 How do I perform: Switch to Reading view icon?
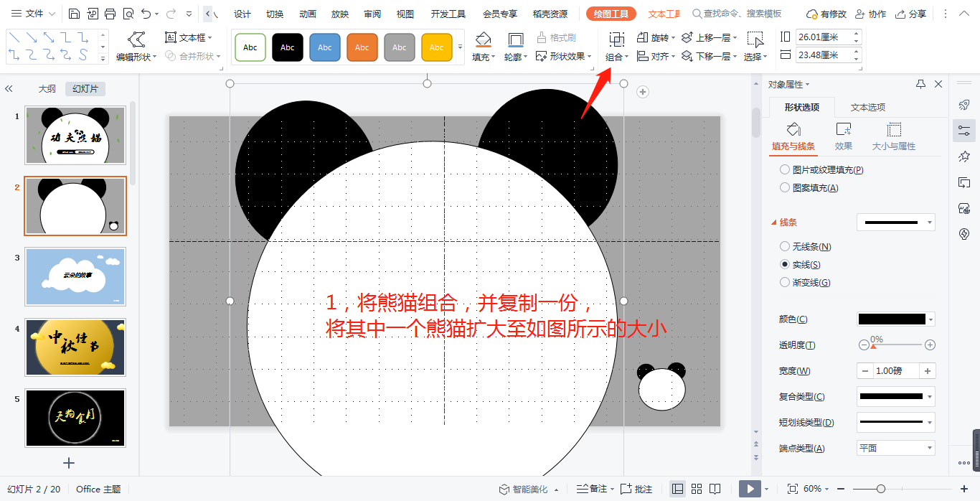pos(715,489)
